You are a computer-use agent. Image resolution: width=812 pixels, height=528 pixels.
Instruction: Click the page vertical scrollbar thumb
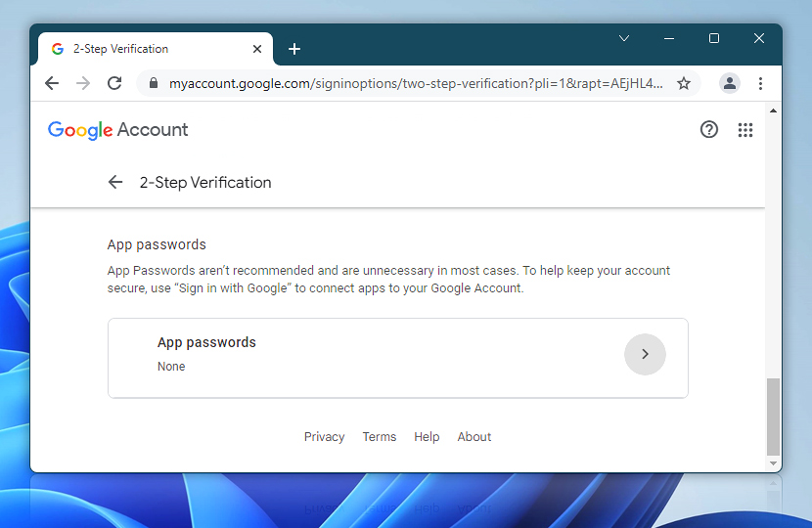click(x=773, y=416)
